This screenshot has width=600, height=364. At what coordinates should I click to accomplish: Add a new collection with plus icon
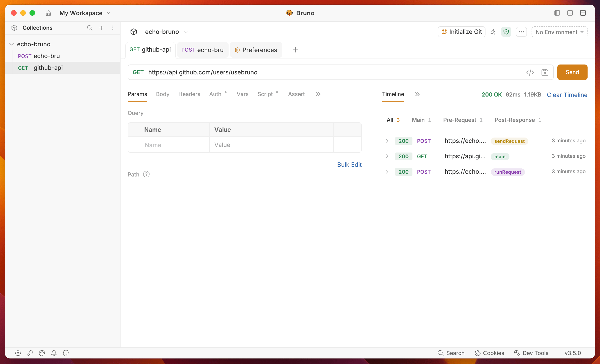pos(101,28)
